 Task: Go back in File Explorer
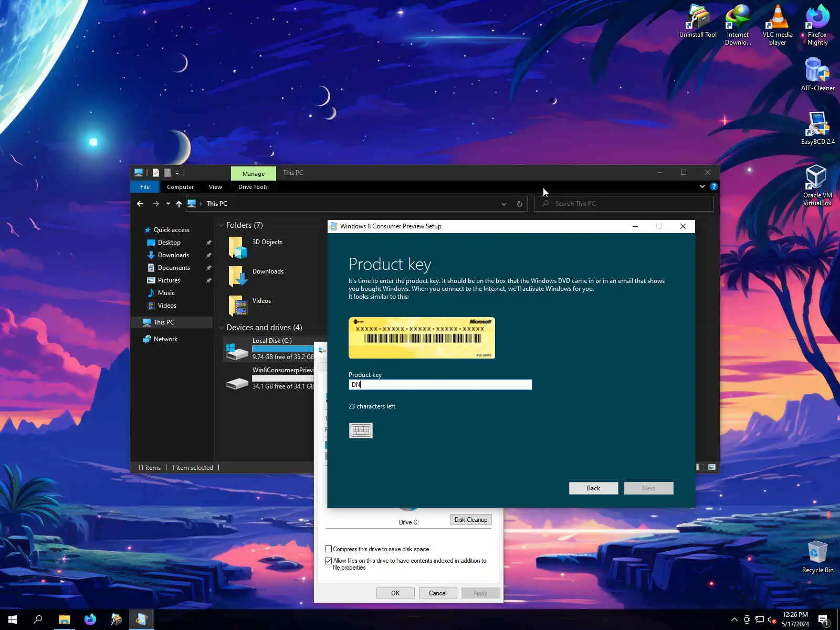click(140, 204)
